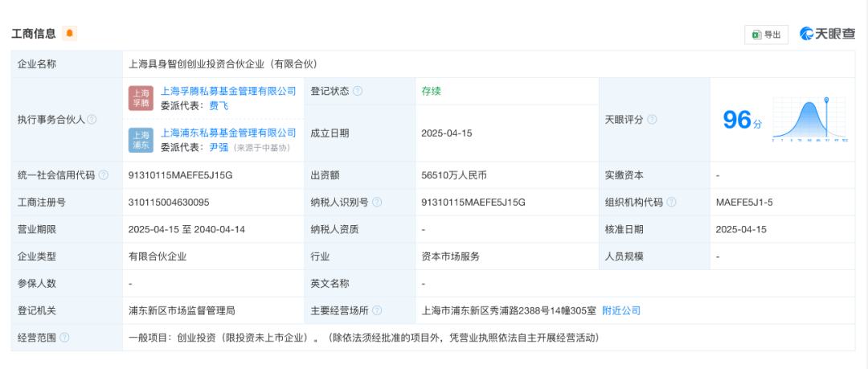Click help icon beside 组织机构代码
The width and height of the screenshot is (868, 369).
coord(671,203)
